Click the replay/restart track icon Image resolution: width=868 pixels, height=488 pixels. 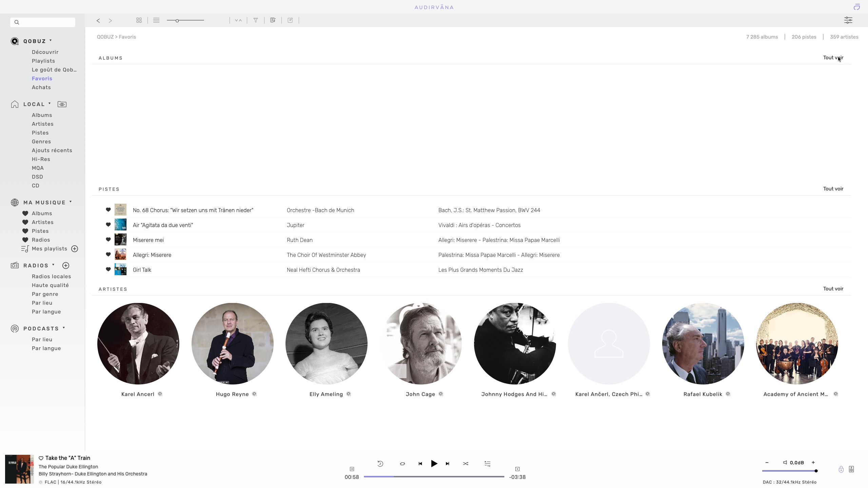click(x=380, y=464)
